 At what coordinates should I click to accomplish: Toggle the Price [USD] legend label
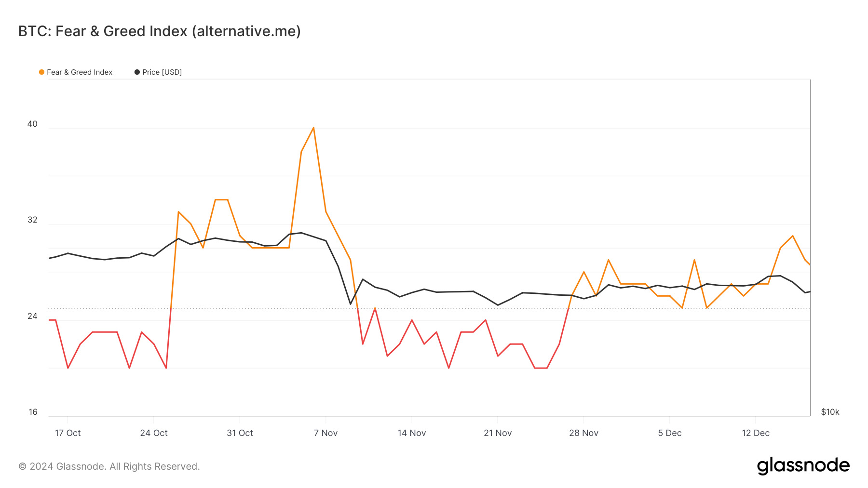coord(162,72)
